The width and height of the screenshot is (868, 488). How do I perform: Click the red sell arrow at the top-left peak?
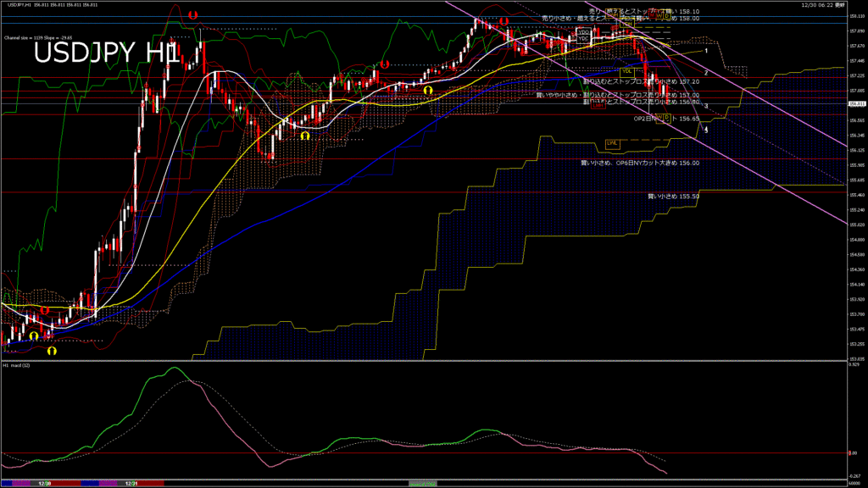[x=192, y=15]
